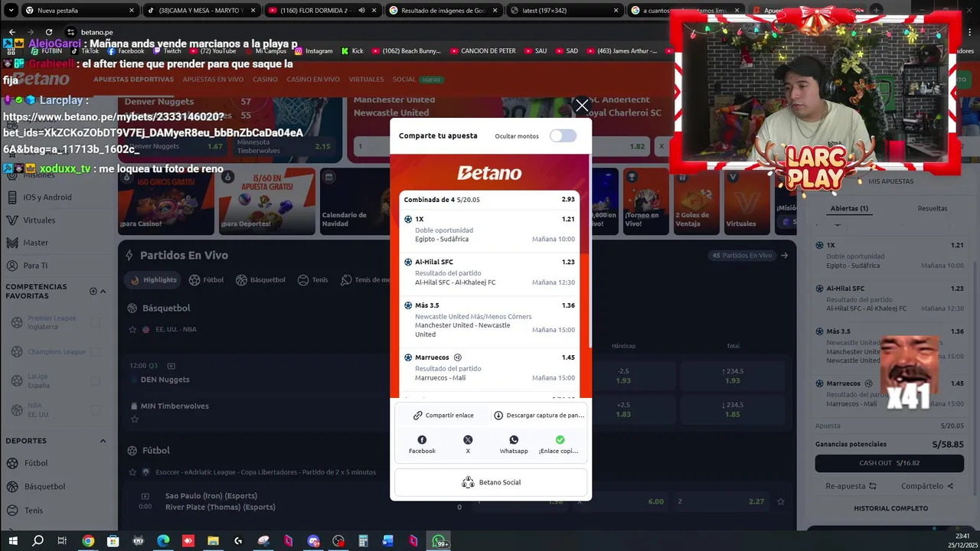Open Virtuales in left sidebar

click(x=39, y=220)
